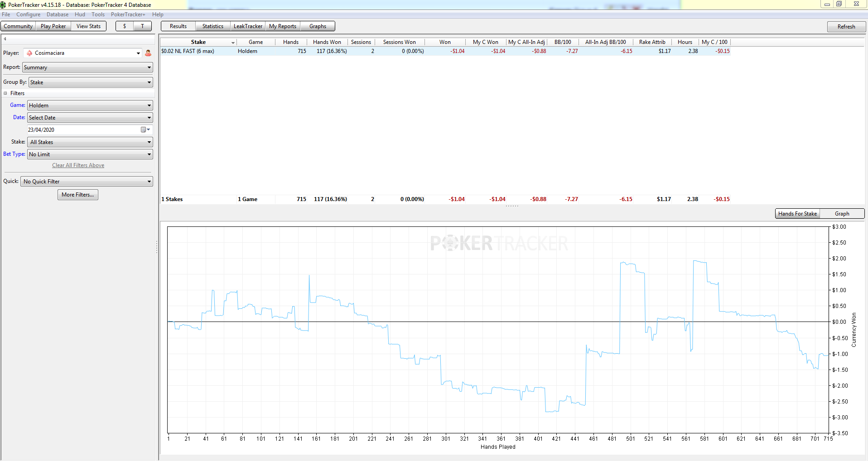
Task: Sort by the My C Won column header
Action: click(x=486, y=42)
